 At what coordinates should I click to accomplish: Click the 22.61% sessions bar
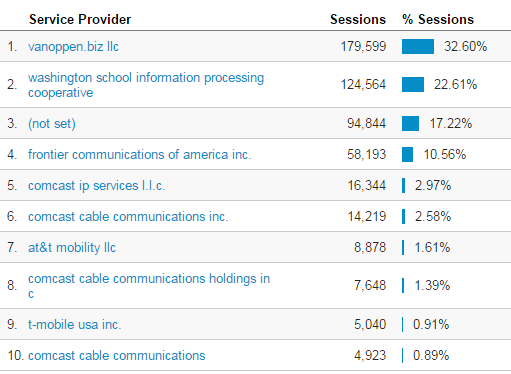[x=413, y=84]
